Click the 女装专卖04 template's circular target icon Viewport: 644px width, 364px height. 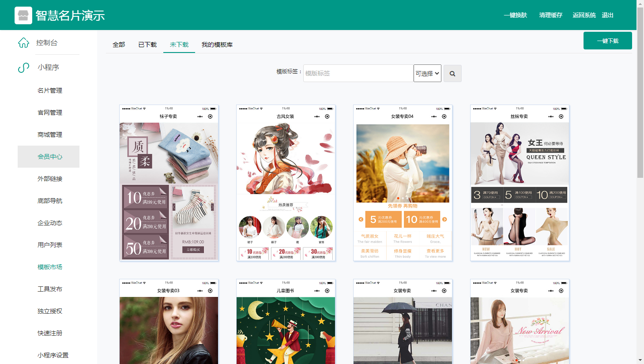pyautogui.click(x=444, y=116)
